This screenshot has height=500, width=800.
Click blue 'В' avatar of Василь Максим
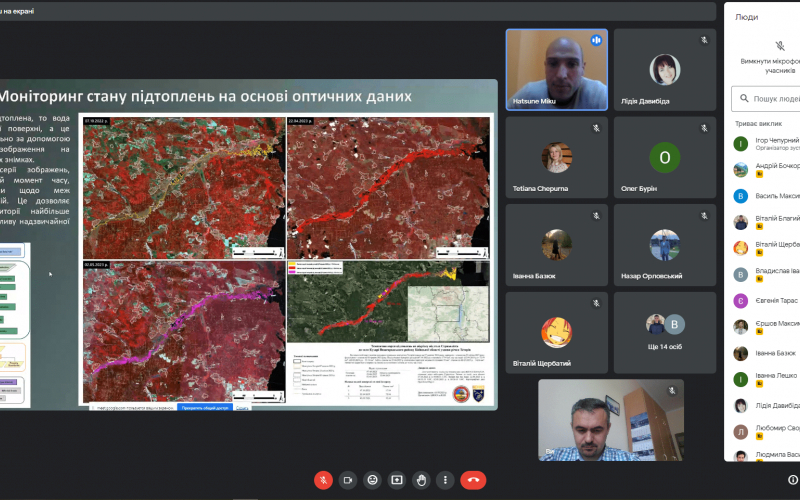(741, 196)
